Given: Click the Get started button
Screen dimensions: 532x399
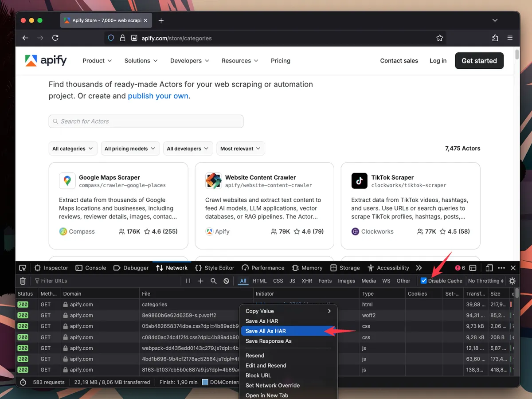Looking at the screenshot, I should [x=479, y=61].
